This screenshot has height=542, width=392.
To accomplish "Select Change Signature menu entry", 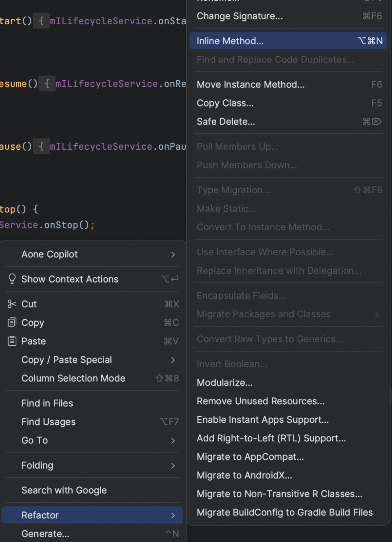I will pyautogui.click(x=288, y=16).
